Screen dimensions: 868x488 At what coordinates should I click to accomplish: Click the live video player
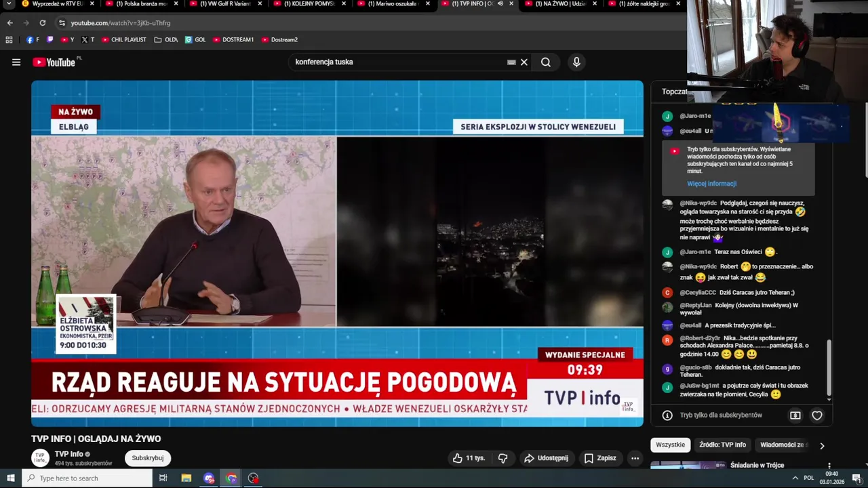pyautogui.click(x=337, y=253)
